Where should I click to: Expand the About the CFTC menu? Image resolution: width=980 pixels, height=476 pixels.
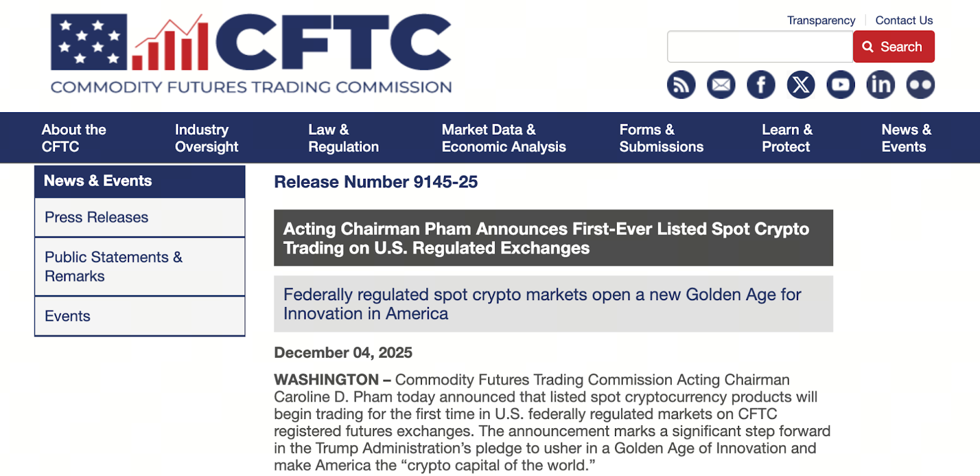(73, 138)
